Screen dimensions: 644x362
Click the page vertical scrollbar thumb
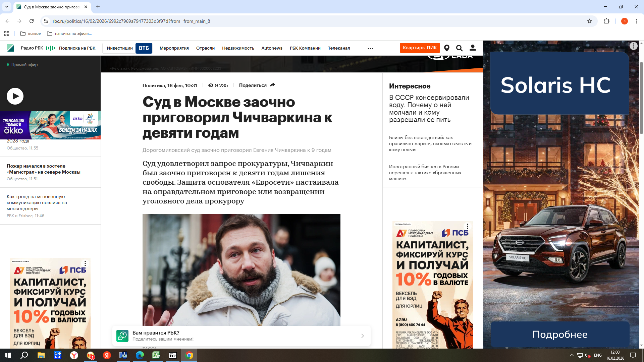pos(641,98)
